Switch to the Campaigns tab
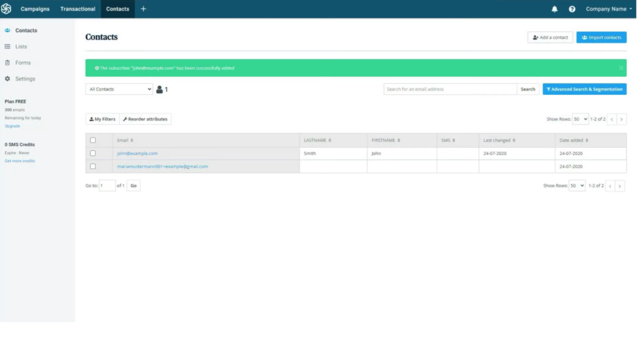 click(x=35, y=9)
